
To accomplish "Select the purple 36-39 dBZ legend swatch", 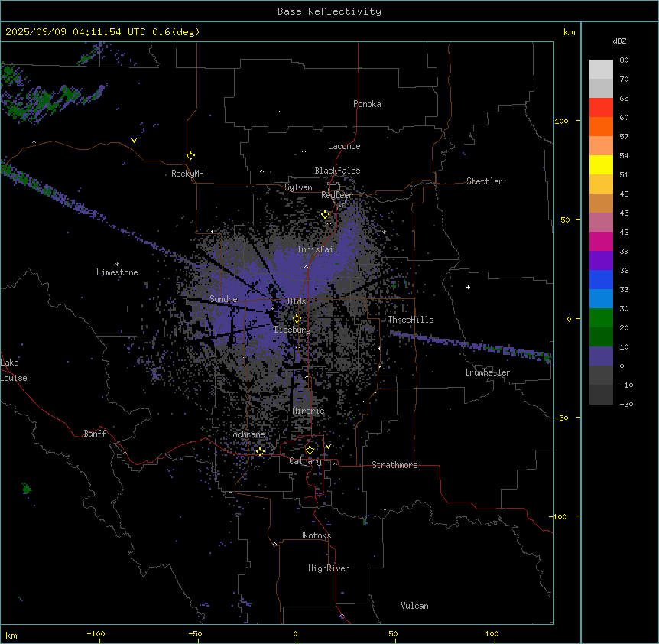I will pyautogui.click(x=601, y=261).
